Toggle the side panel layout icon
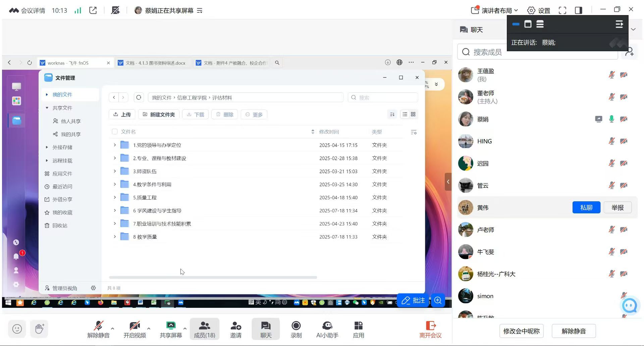644x346 pixels. pyautogui.click(x=579, y=10)
